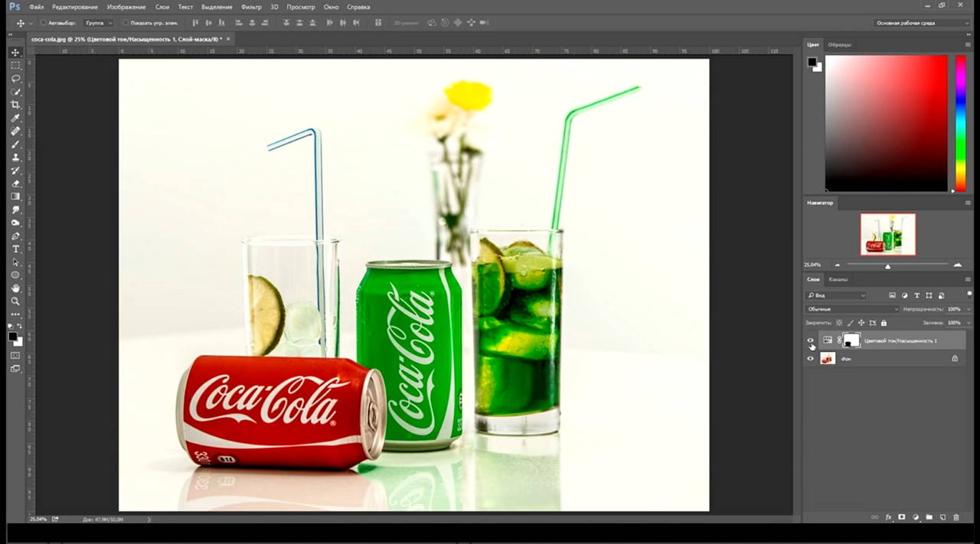Select the Horizontal Type tool
Image resolution: width=980 pixels, height=544 pixels.
coord(15,249)
